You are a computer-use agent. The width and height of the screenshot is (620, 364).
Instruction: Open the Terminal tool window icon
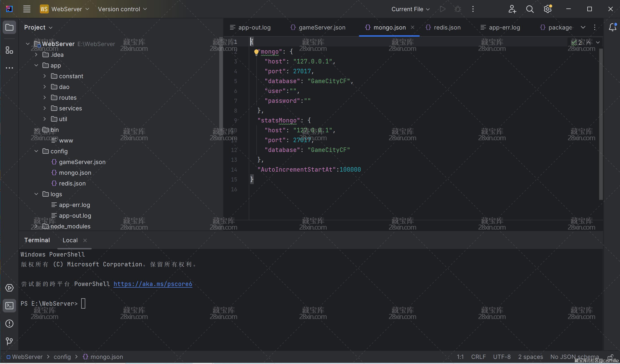[x=9, y=305]
